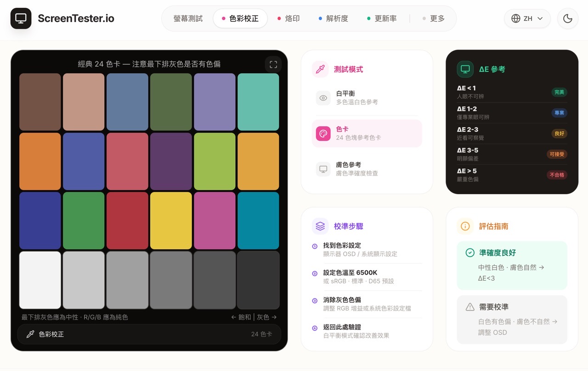This screenshot has width=588, height=371.
Task: Open the 更新率 tab
Action: click(382, 18)
